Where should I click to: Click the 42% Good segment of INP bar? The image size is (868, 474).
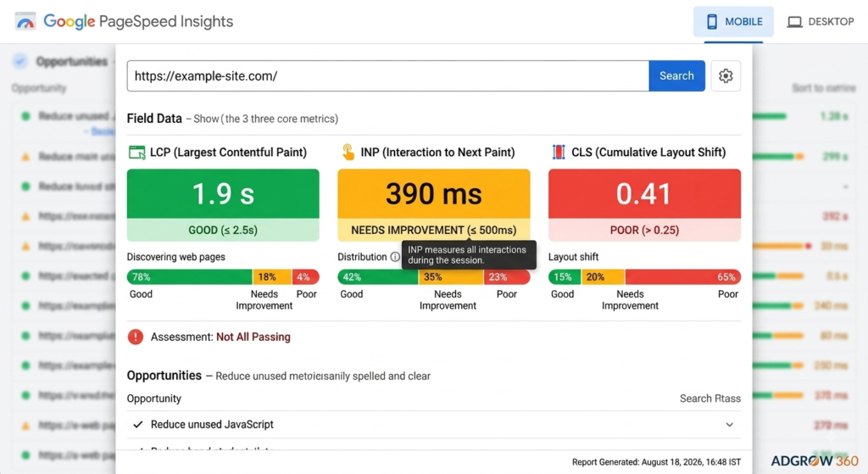pos(378,277)
